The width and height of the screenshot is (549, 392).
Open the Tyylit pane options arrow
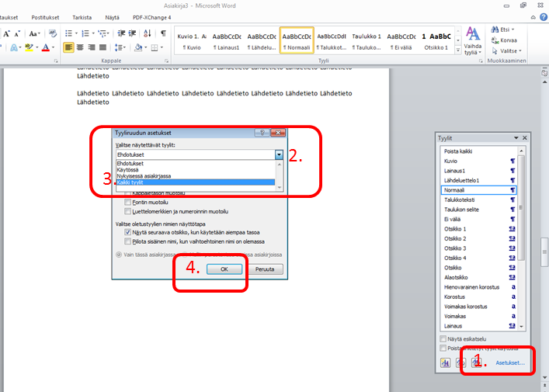click(516, 138)
